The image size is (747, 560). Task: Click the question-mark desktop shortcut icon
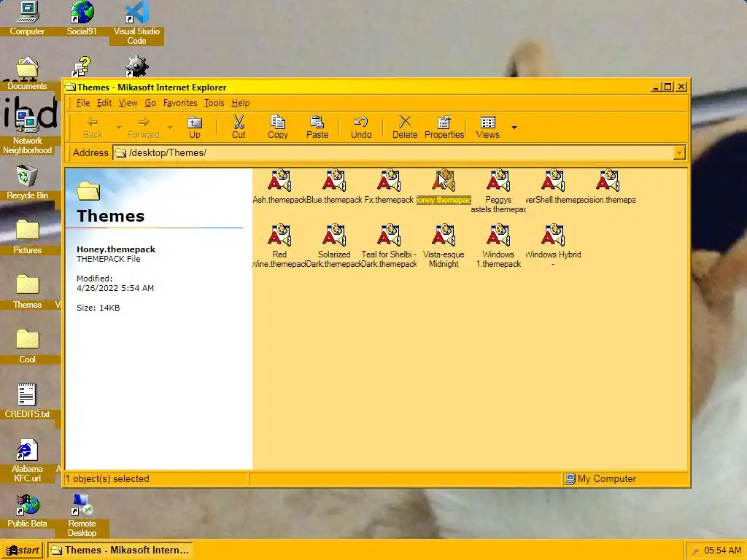(82, 67)
